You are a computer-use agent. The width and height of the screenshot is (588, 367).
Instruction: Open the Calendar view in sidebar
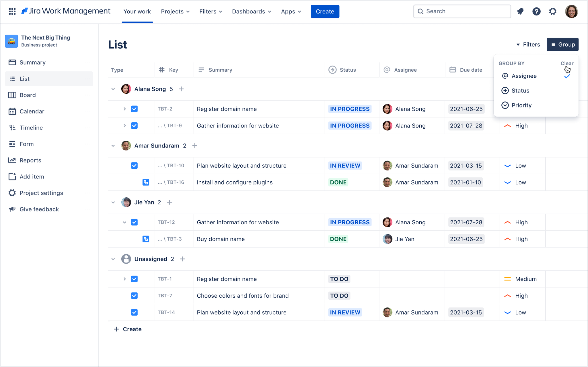click(x=32, y=111)
